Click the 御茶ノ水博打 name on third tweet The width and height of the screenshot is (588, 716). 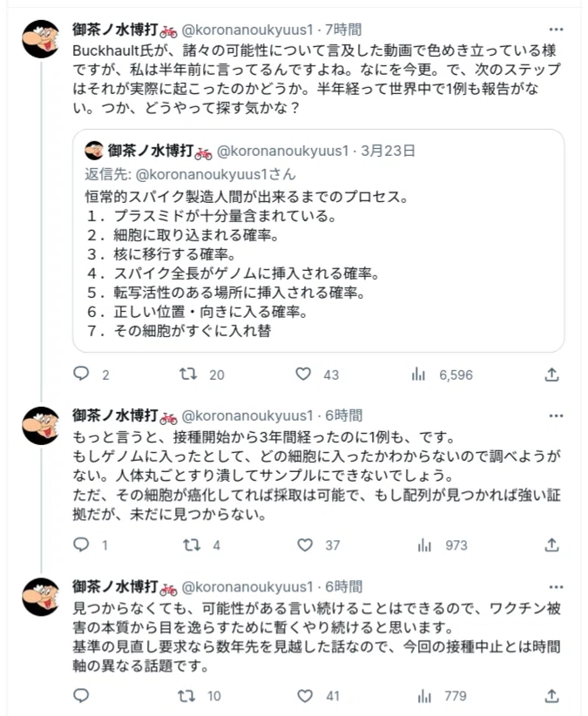pyautogui.click(x=115, y=587)
